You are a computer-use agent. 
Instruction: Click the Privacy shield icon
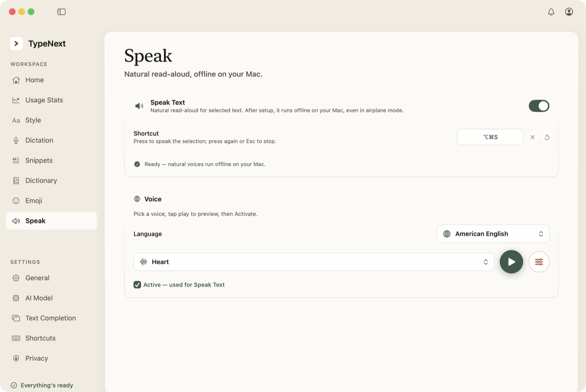(x=16, y=358)
